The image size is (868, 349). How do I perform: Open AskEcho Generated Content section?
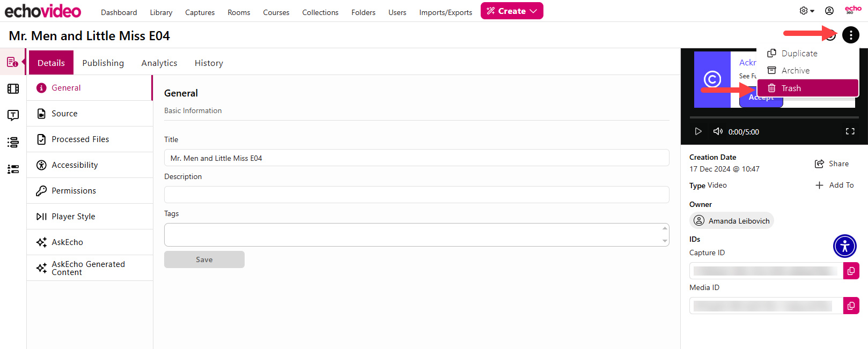(90, 268)
